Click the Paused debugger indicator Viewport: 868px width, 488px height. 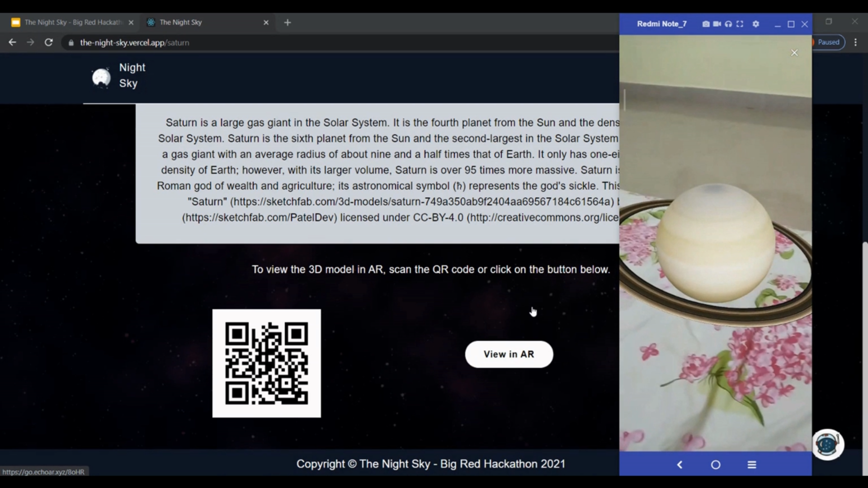coord(828,42)
